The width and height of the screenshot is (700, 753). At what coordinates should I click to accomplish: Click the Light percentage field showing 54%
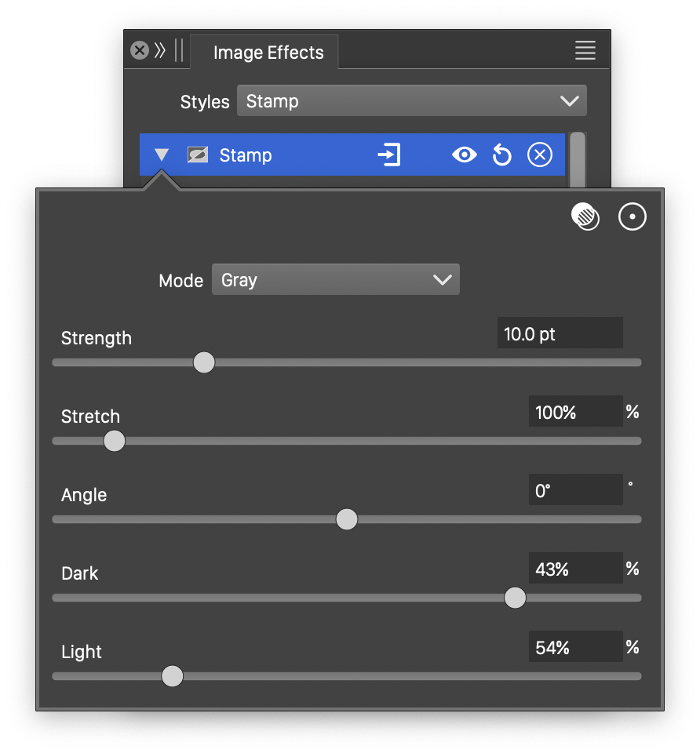[x=575, y=647]
